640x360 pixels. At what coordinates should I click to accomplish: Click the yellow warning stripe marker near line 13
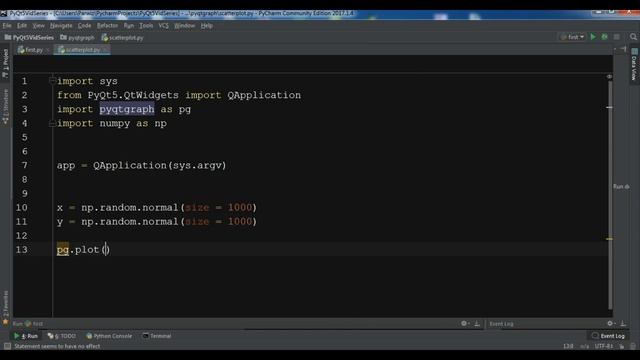tap(609, 239)
